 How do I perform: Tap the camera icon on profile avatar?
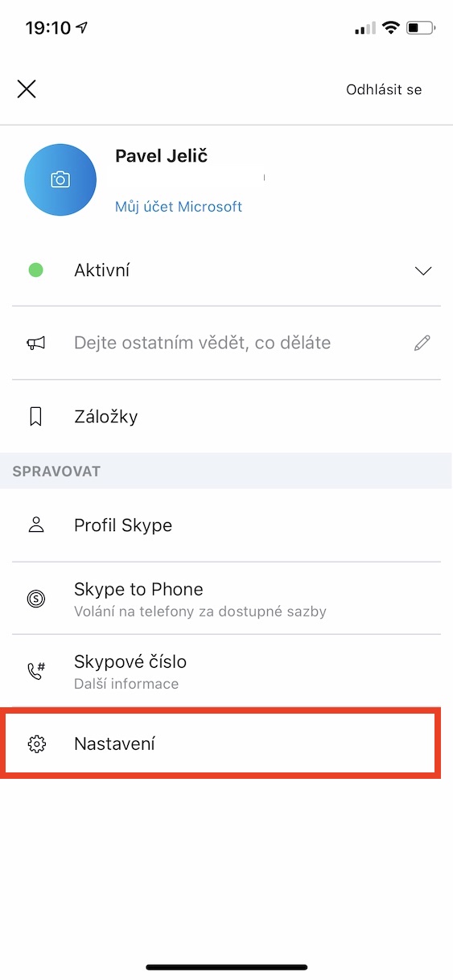[x=60, y=179]
